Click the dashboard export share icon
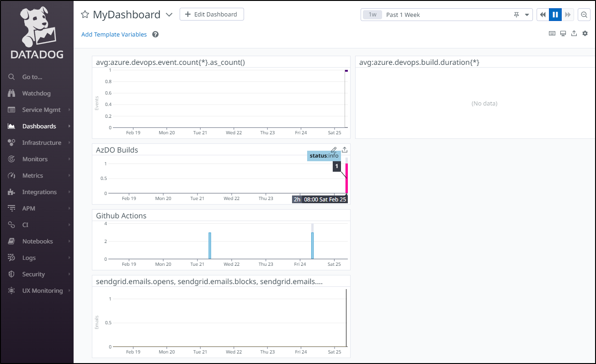The width and height of the screenshot is (596, 364). pyautogui.click(x=574, y=33)
